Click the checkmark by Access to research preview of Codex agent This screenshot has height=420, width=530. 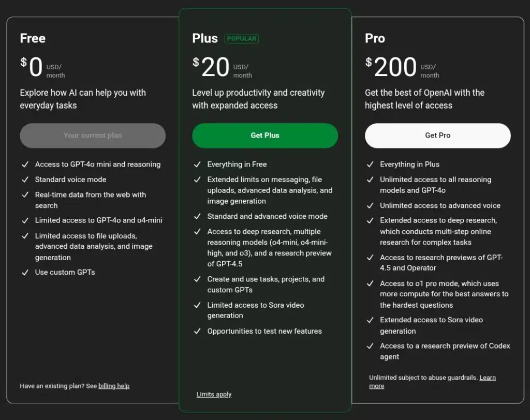pyautogui.click(x=370, y=346)
